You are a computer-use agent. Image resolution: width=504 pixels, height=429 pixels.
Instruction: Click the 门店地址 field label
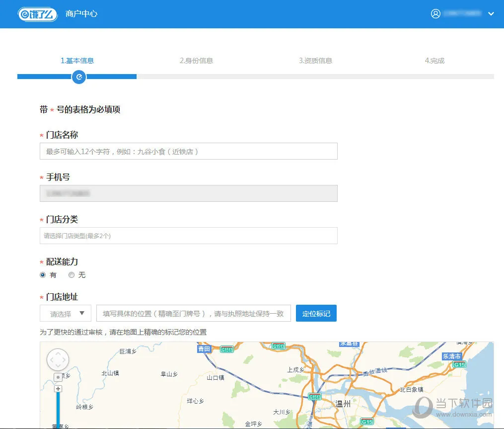(62, 297)
